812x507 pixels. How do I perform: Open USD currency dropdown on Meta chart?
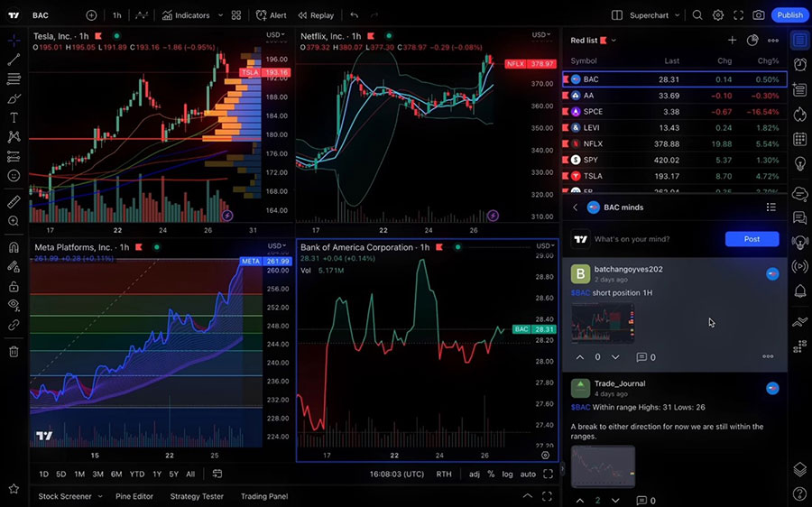tap(277, 246)
